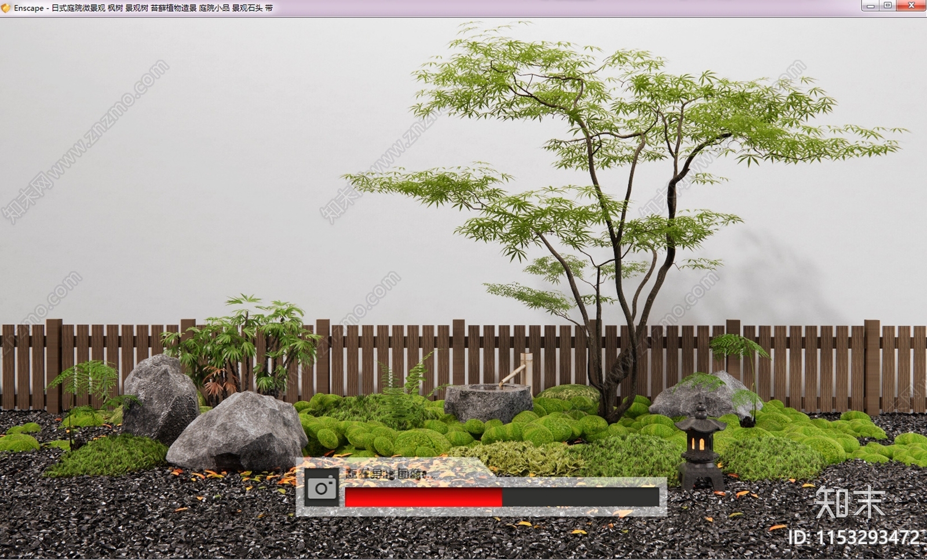Maximize the Enscape window
The image size is (927, 560).
(x=888, y=6)
